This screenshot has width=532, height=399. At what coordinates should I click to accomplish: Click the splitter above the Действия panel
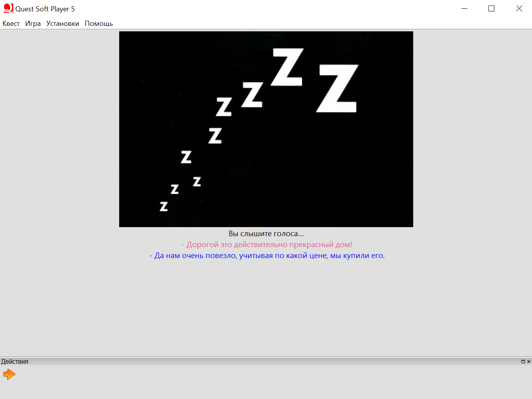click(266, 357)
